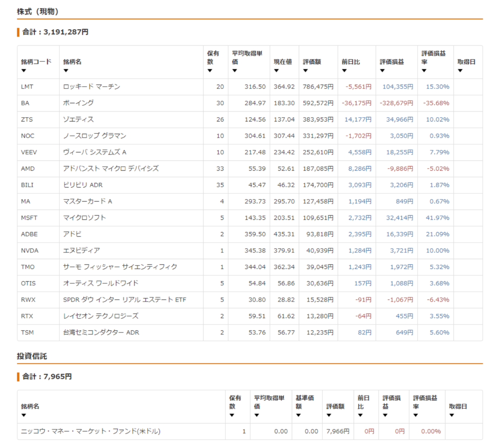Select the -35.68% loss rate value
496x448 pixels.
click(x=436, y=103)
